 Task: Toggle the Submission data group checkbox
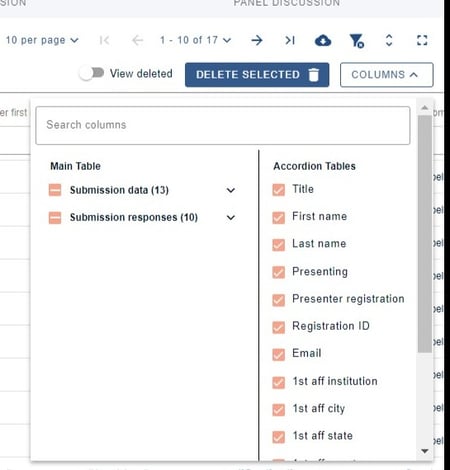(x=55, y=190)
